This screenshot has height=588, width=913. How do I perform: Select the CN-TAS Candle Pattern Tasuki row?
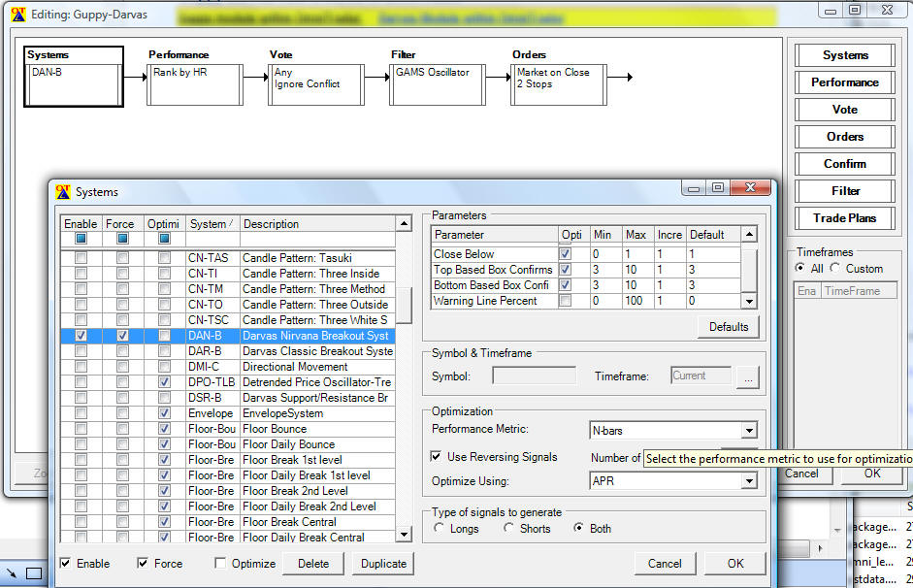(x=228, y=258)
